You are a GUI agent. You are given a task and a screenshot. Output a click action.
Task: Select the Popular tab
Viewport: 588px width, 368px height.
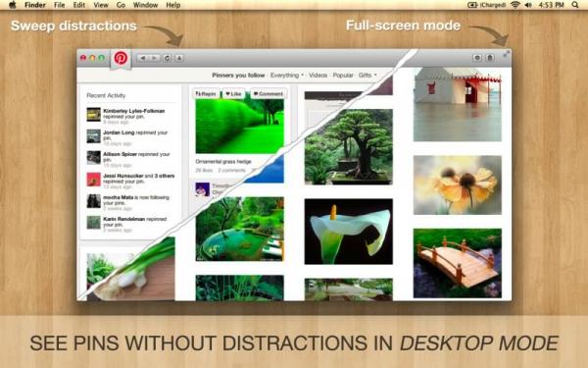tap(343, 76)
